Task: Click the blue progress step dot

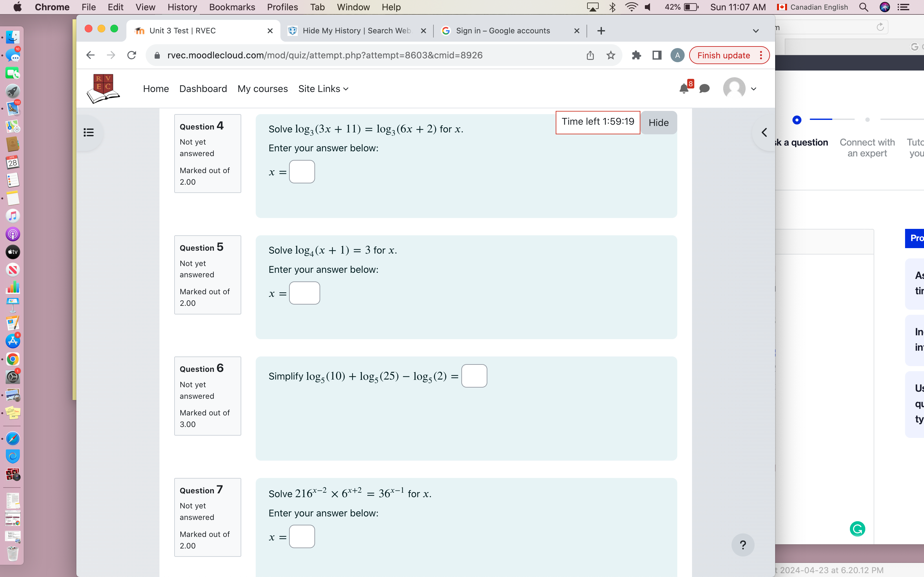Action: tap(797, 120)
